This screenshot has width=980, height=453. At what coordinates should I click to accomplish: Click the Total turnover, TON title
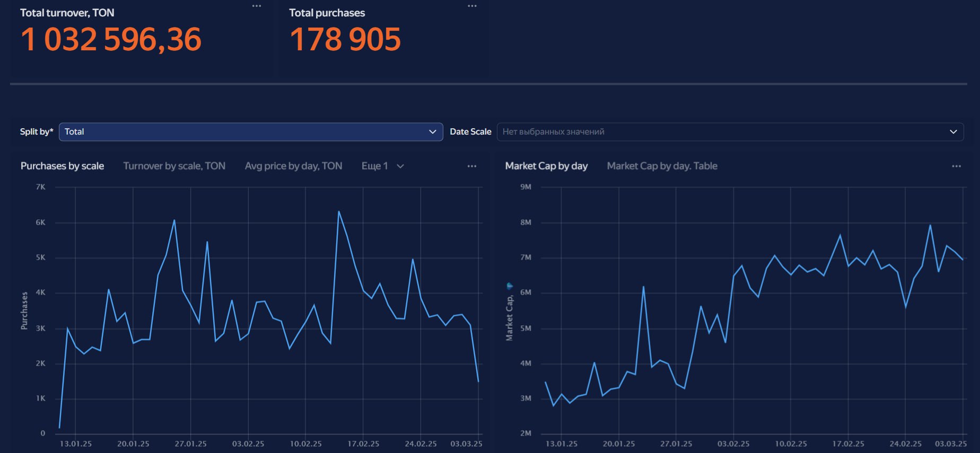[67, 13]
